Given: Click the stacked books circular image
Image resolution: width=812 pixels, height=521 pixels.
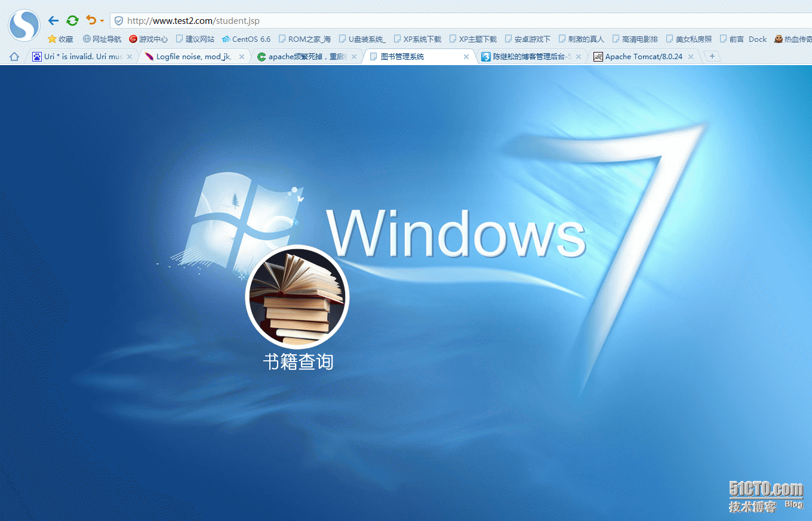Looking at the screenshot, I should (x=297, y=297).
